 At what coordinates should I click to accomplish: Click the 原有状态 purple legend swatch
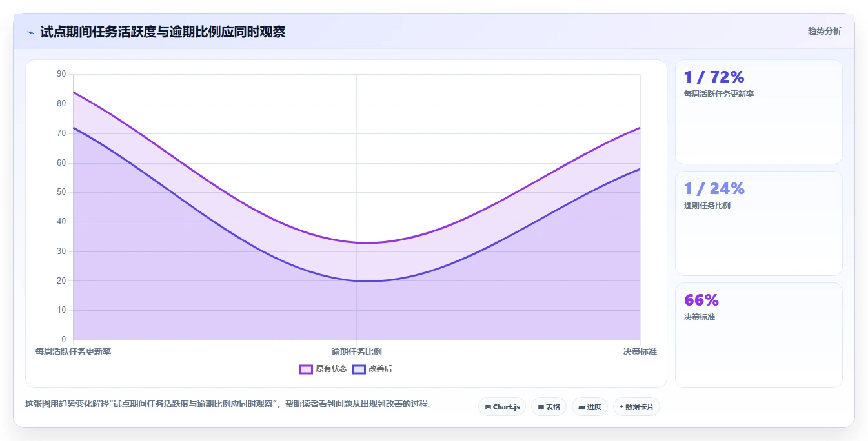click(x=307, y=369)
